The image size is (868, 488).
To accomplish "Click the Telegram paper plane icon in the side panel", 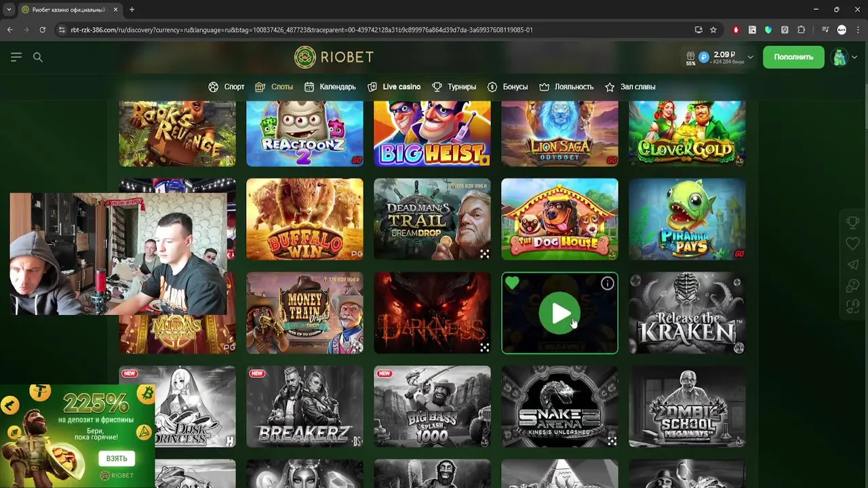I will point(852,264).
